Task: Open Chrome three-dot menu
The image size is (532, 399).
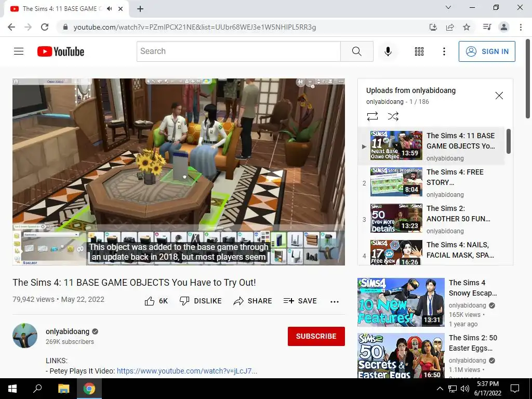Action: 521,27
